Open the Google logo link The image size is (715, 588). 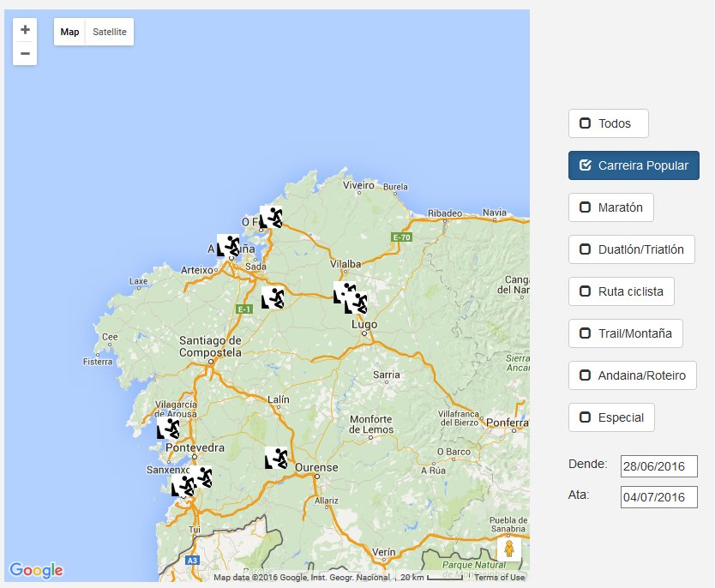pyautogui.click(x=37, y=570)
